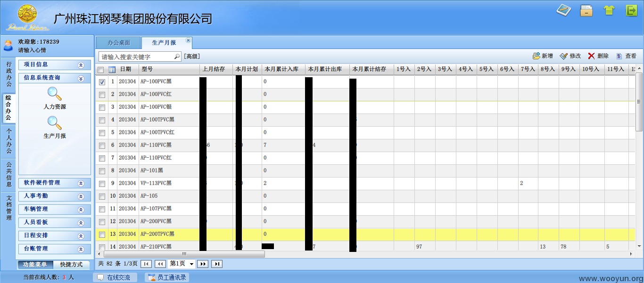This screenshot has width=644, height=283.
Task: Open the 人力资源 magnifier icon
Action: pyautogui.click(x=55, y=94)
